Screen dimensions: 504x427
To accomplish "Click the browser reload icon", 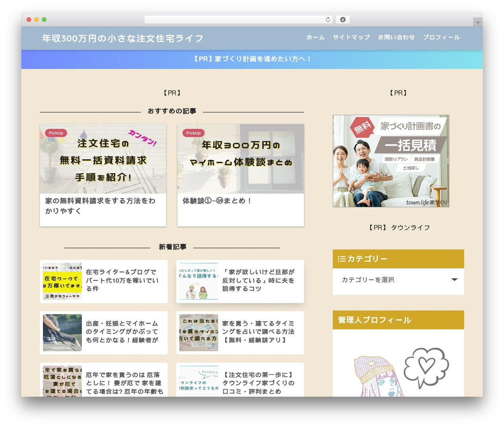I will tap(328, 19).
